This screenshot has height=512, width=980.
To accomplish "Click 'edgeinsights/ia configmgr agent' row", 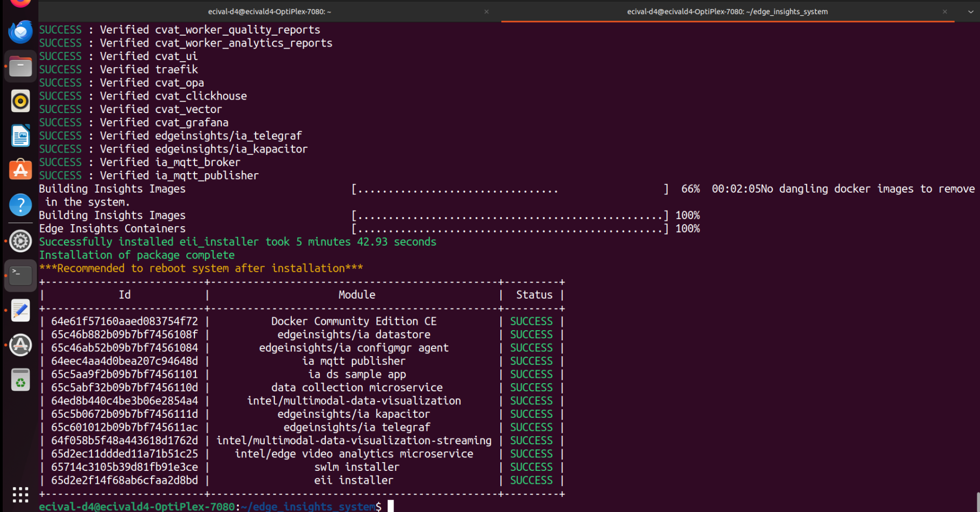I will [x=354, y=348].
